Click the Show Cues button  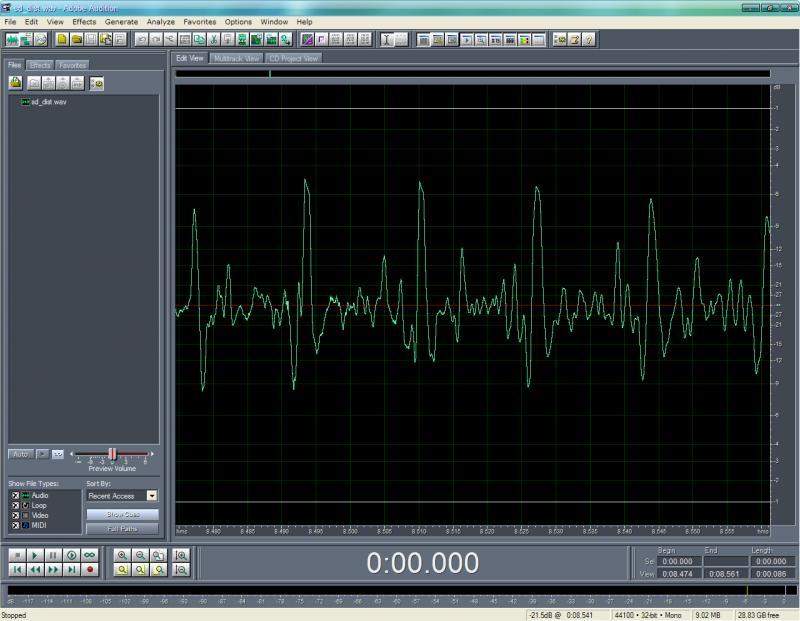(x=122, y=514)
